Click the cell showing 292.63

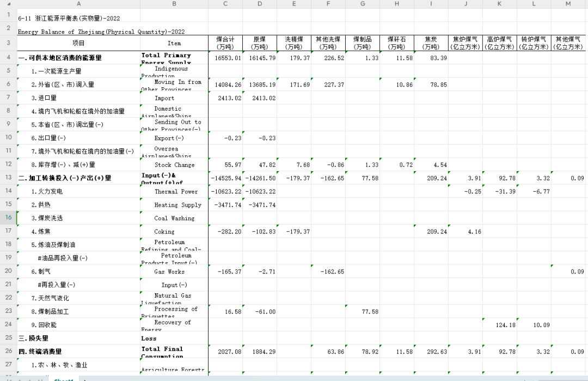[431, 352]
